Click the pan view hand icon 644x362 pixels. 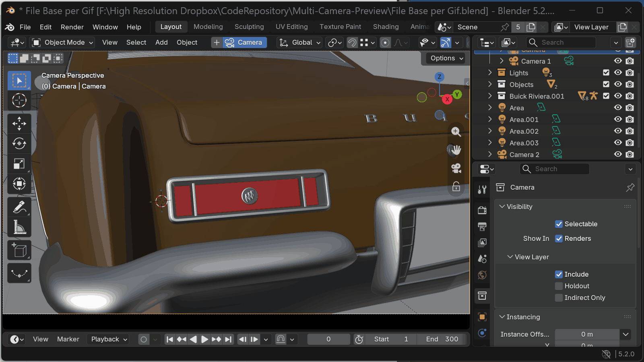pos(456,150)
